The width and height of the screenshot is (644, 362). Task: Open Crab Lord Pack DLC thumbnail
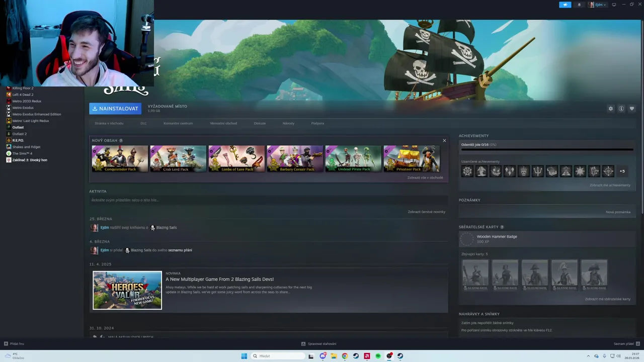pyautogui.click(x=178, y=159)
